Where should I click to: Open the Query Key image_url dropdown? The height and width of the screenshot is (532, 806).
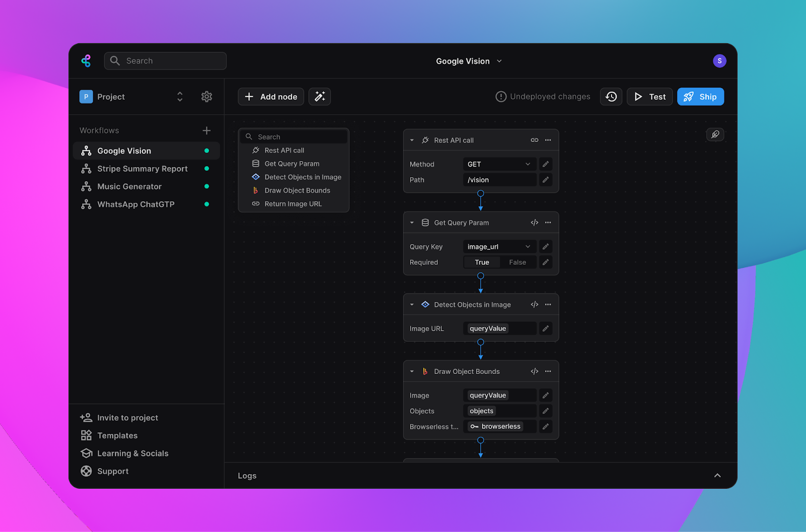tap(500, 247)
